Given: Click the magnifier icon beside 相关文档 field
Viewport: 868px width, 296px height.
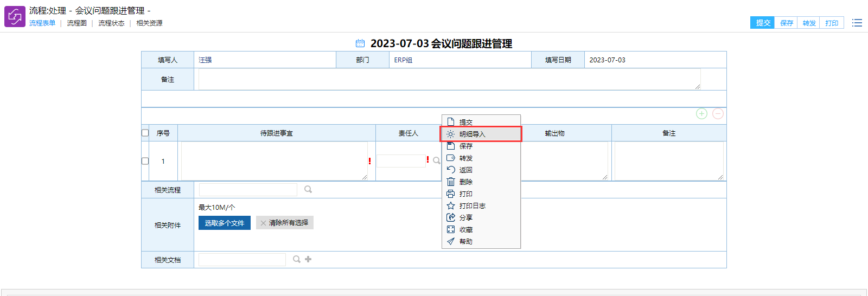Looking at the screenshot, I should 297,259.
